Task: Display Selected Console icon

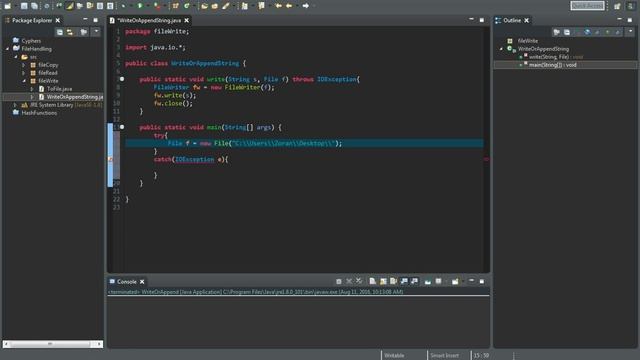Action: 438,281
